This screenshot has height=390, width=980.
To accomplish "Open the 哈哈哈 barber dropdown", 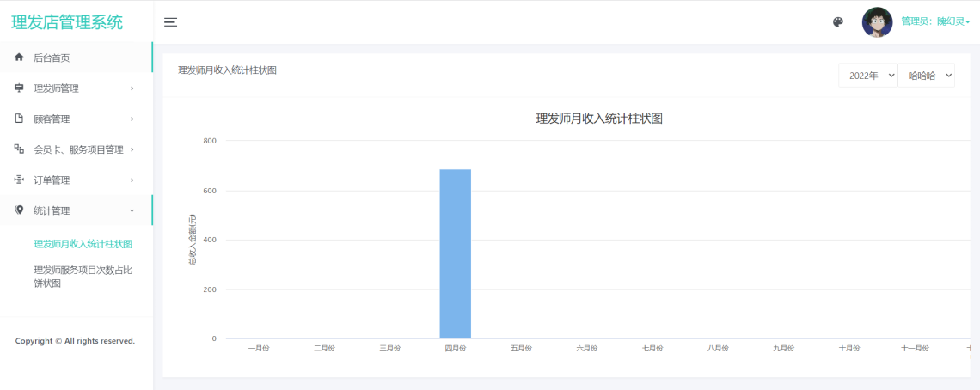I will click(926, 76).
